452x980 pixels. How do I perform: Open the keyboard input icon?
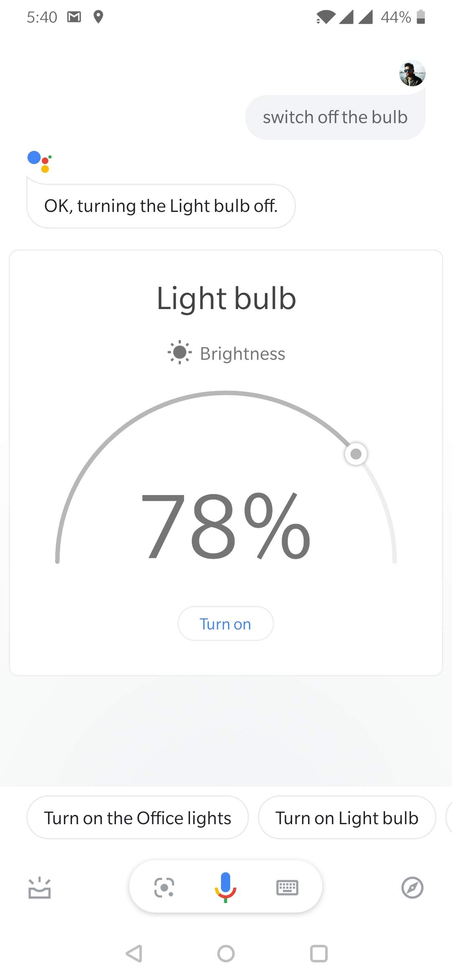click(x=287, y=887)
